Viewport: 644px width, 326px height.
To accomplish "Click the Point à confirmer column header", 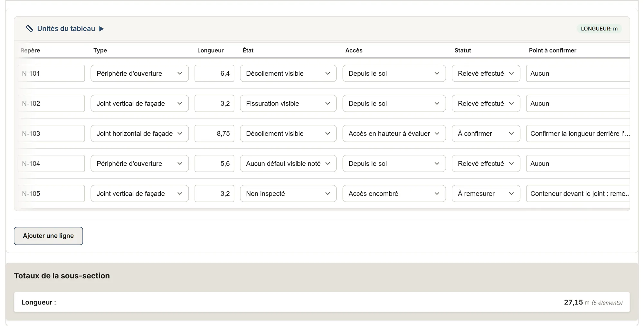I will tap(553, 50).
